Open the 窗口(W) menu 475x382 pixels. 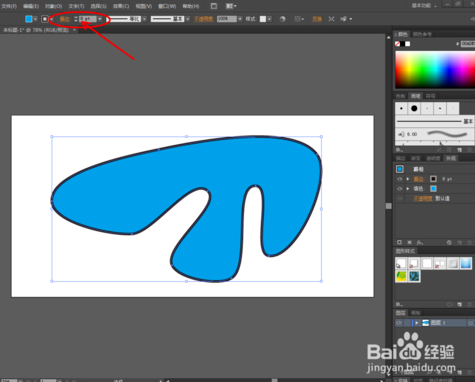tap(167, 6)
